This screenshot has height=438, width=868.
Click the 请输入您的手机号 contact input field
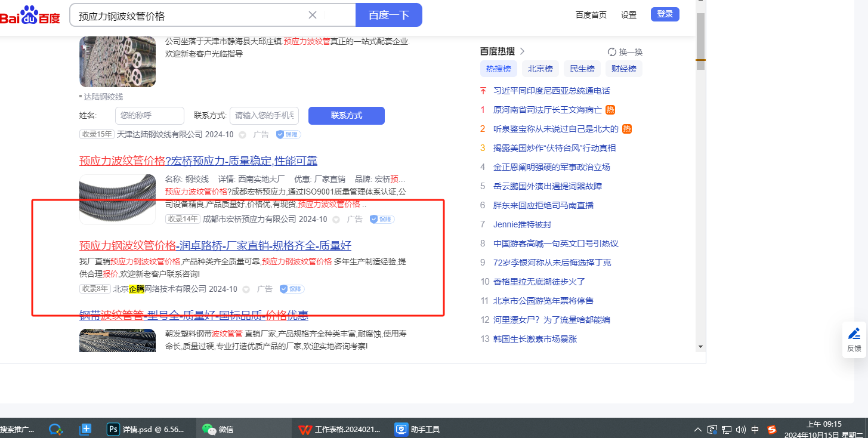point(264,115)
